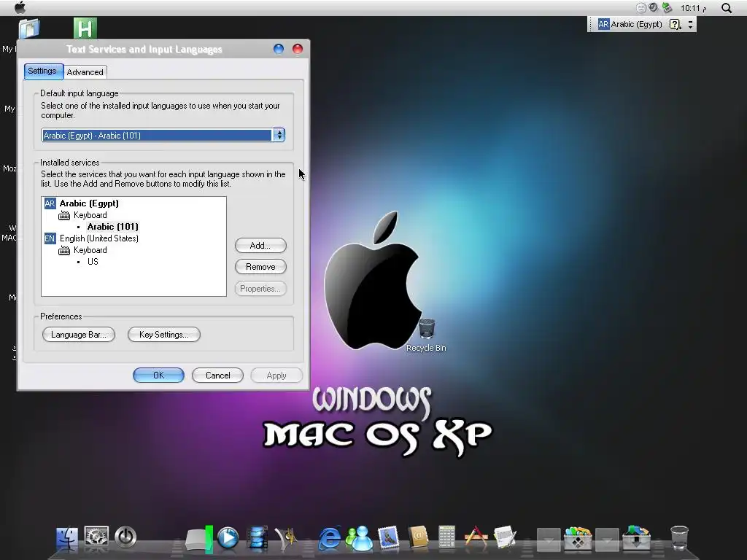Open Key Settings... preferences
Image resolution: width=747 pixels, height=560 pixels.
pyautogui.click(x=164, y=334)
